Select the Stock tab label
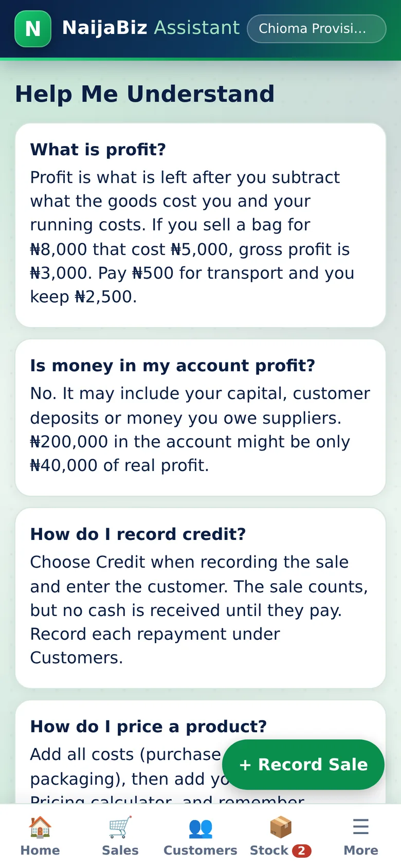The width and height of the screenshot is (401, 868). click(269, 851)
